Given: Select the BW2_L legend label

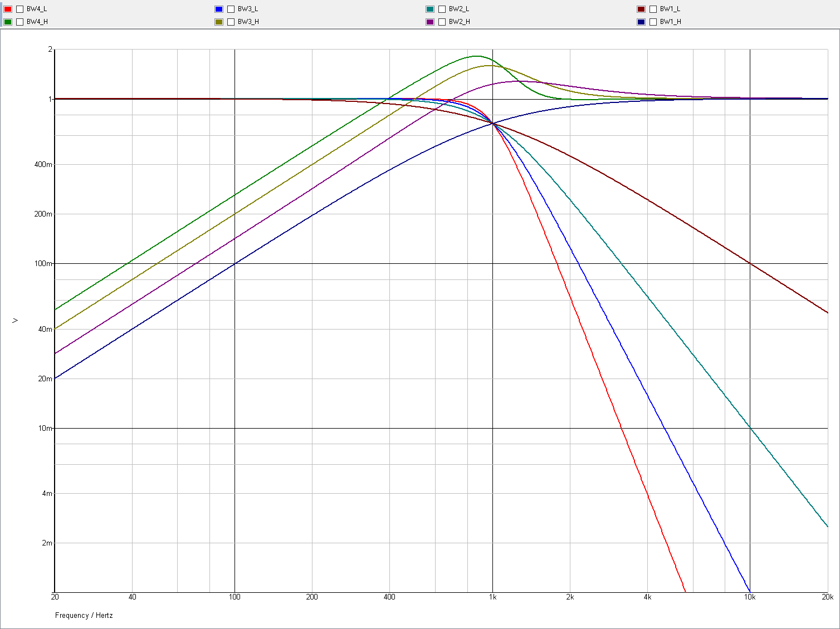Looking at the screenshot, I should pos(459,9).
